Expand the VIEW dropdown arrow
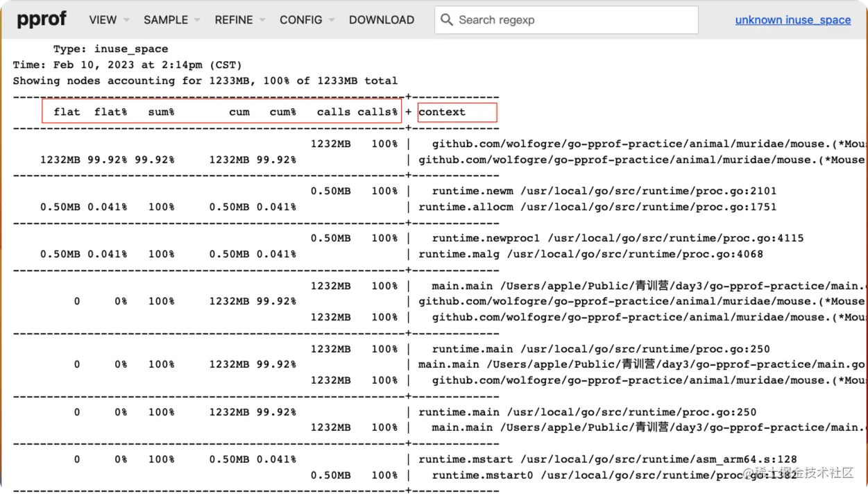The width and height of the screenshot is (868, 494). (126, 20)
